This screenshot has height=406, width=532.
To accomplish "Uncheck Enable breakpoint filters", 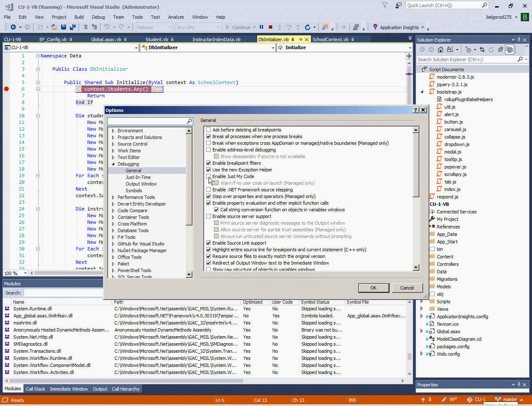I will coord(209,163).
